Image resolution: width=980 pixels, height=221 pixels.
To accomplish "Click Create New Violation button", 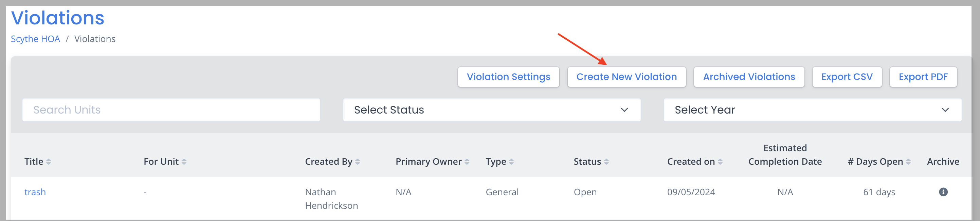I will point(626,77).
